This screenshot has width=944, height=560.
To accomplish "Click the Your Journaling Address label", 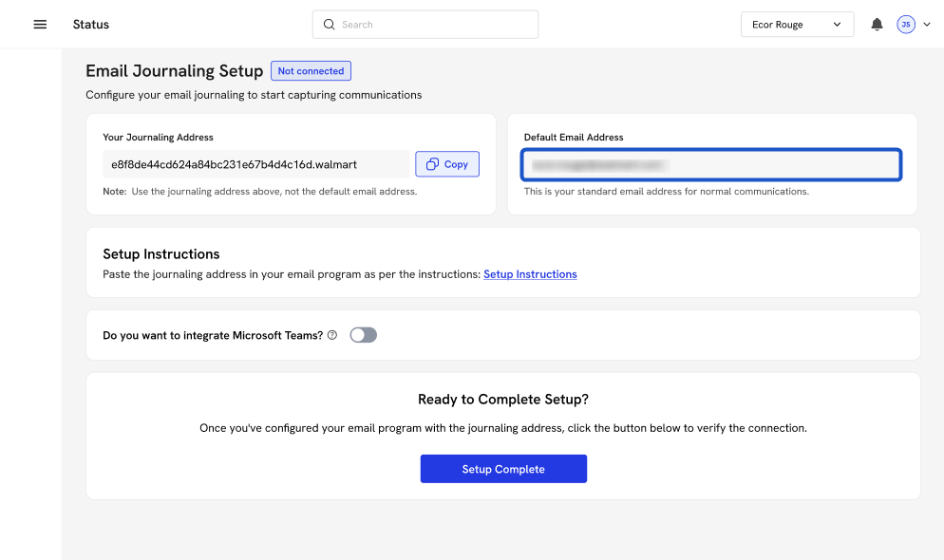I will [158, 138].
